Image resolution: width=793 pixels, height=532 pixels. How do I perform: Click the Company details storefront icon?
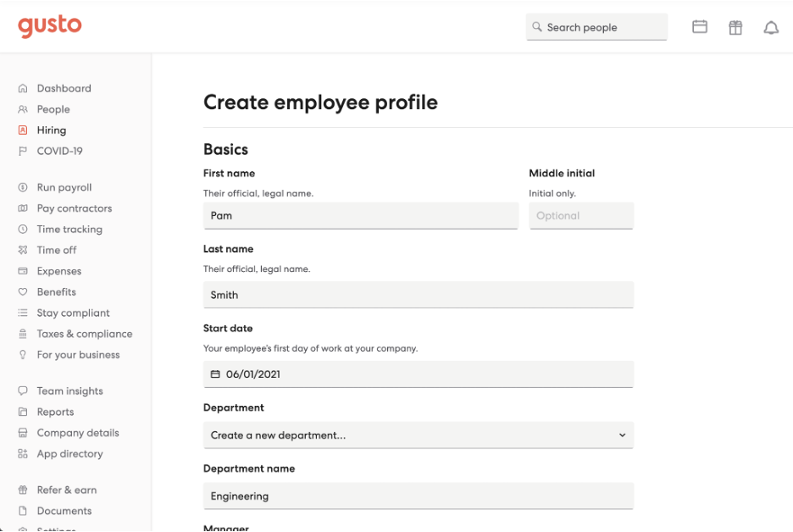[23, 433]
